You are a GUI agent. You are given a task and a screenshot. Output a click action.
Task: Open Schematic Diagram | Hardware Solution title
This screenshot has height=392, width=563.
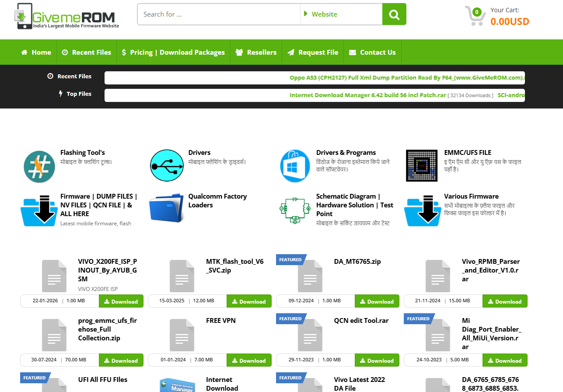(x=355, y=205)
